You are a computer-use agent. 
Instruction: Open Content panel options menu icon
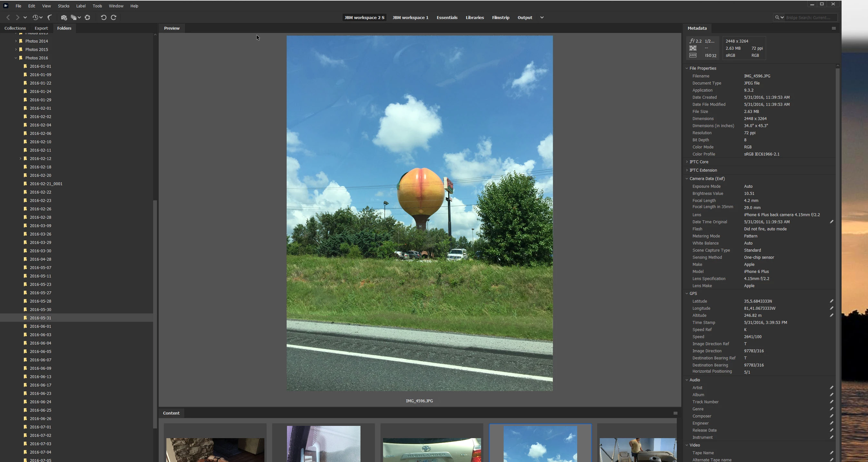point(675,413)
